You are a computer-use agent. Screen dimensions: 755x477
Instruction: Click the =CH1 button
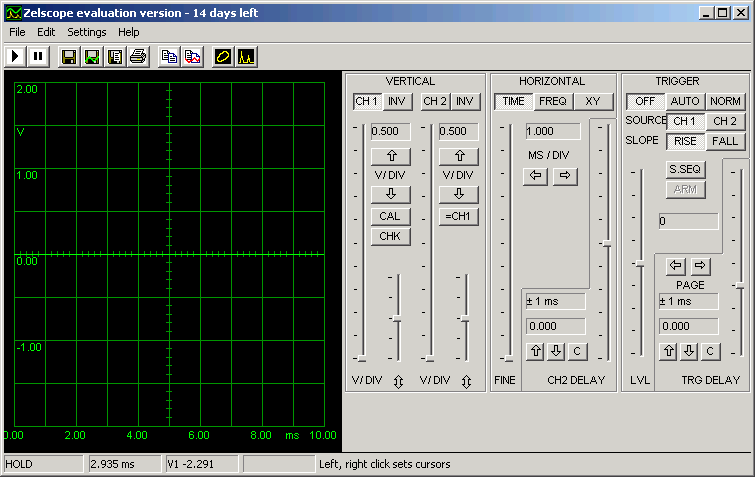tap(458, 217)
